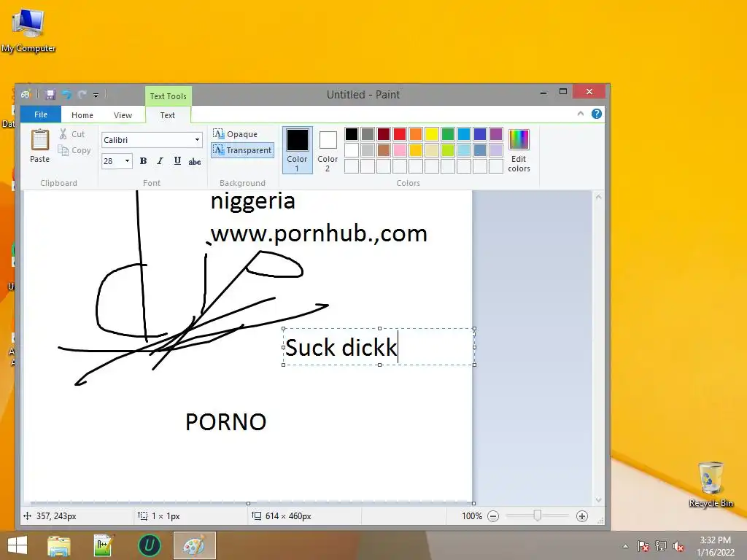Image resolution: width=747 pixels, height=560 pixels.
Task: Pick the orange color swatch
Action: (x=415, y=134)
